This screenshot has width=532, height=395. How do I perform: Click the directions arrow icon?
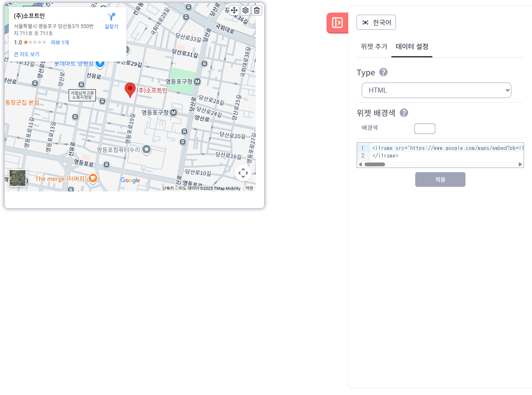[111, 17]
